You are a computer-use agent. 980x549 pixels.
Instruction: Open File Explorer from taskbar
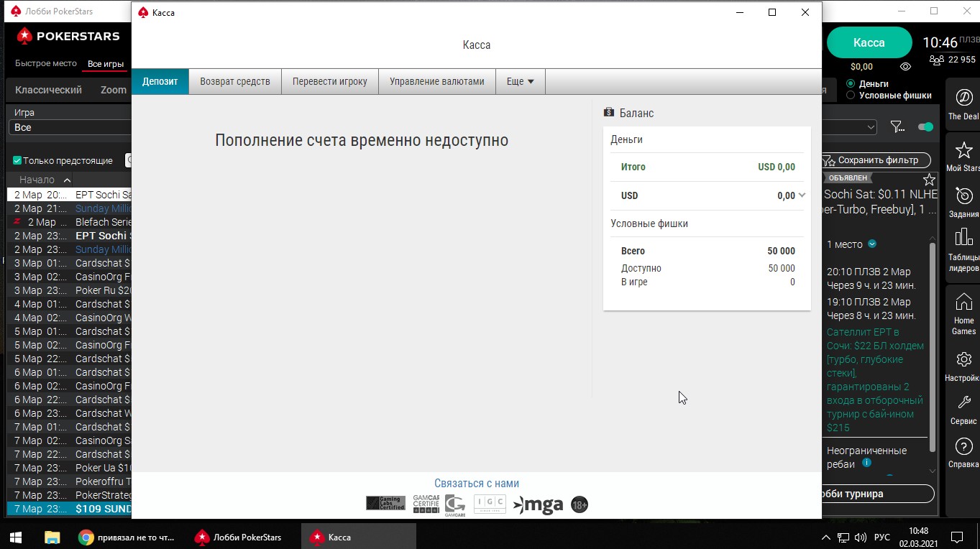coord(52,537)
